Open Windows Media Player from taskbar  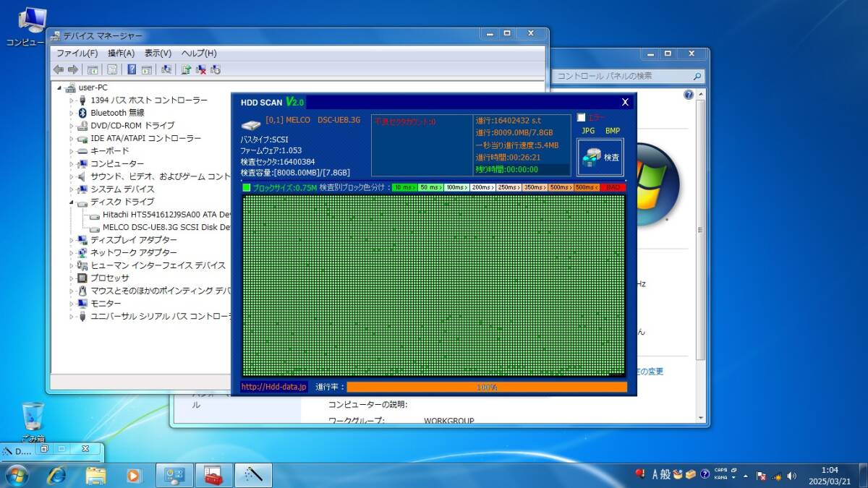pos(134,475)
